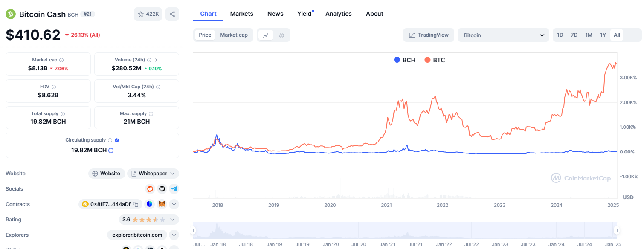Open the share icon button
This screenshot has width=644, height=249.
tap(172, 14)
